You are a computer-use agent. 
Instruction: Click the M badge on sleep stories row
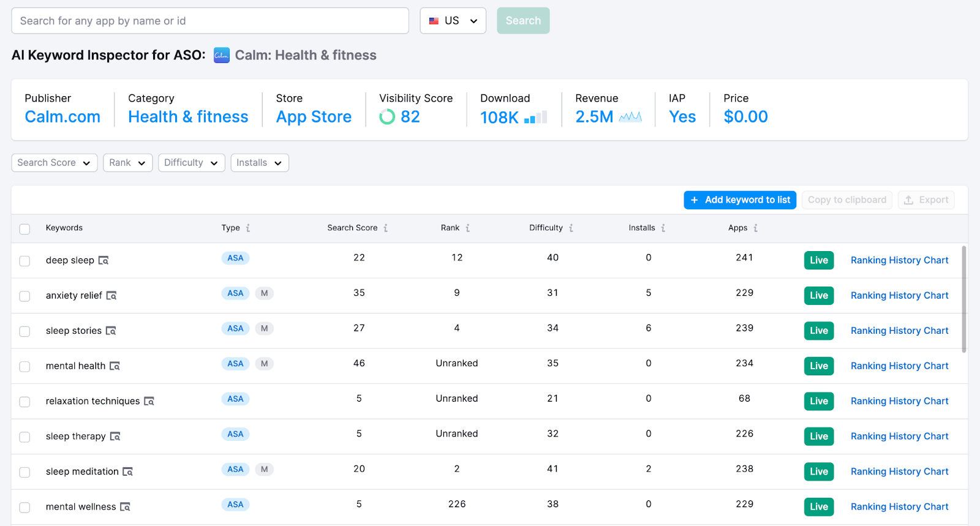pos(265,329)
